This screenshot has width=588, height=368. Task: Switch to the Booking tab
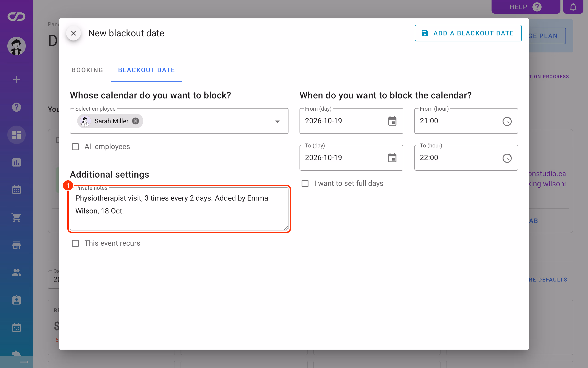(x=87, y=70)
